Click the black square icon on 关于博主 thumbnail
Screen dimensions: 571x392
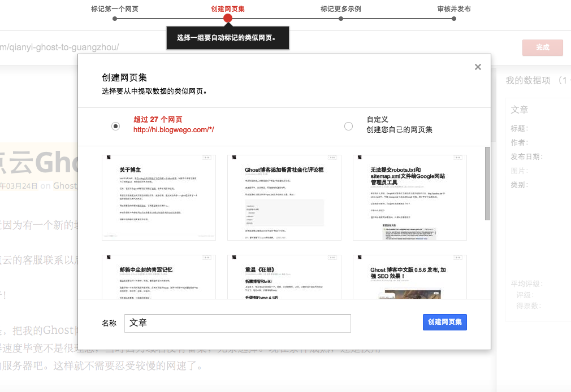[x=109, y=157]
